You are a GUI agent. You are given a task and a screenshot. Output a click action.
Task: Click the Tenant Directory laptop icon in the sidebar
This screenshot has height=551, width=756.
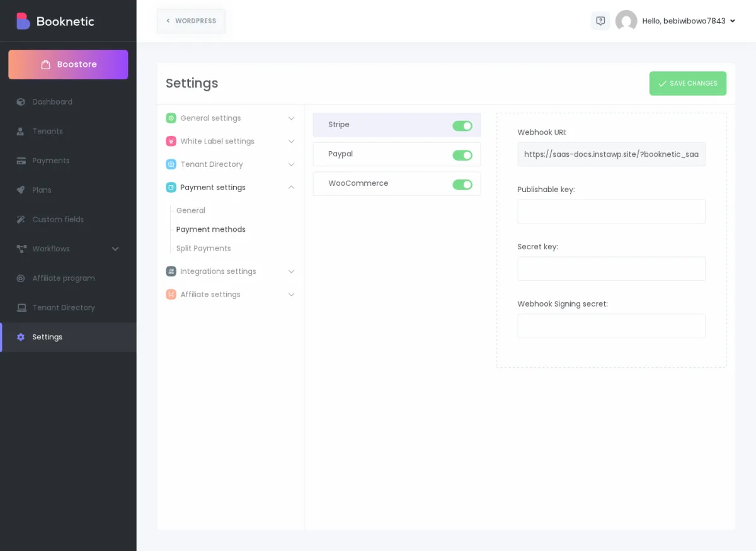(21, 308)
